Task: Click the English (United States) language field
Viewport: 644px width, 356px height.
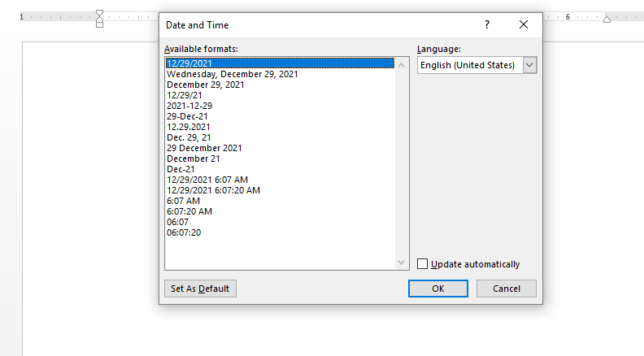Action: (470, 65)
